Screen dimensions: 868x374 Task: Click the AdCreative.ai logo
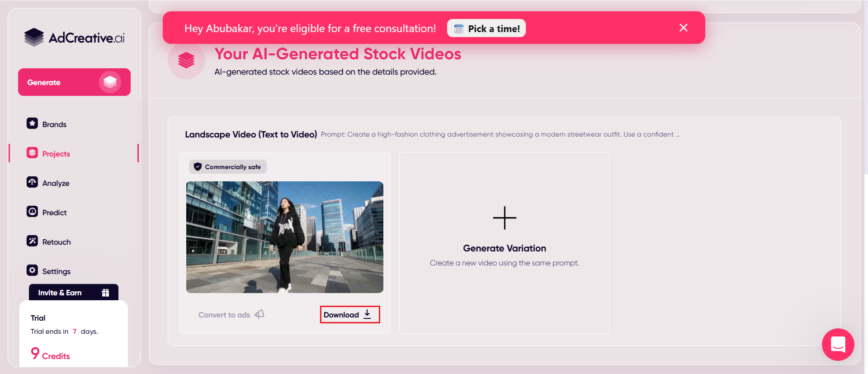75,38
